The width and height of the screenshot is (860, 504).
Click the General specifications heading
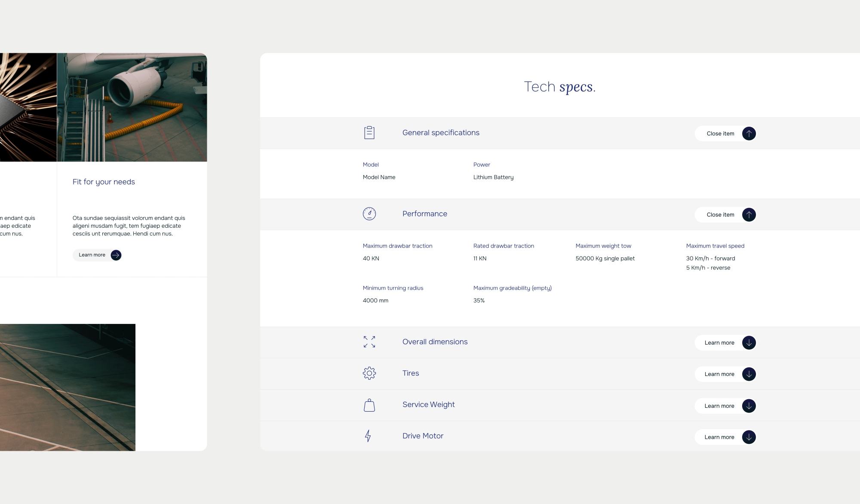pos(441,133)
